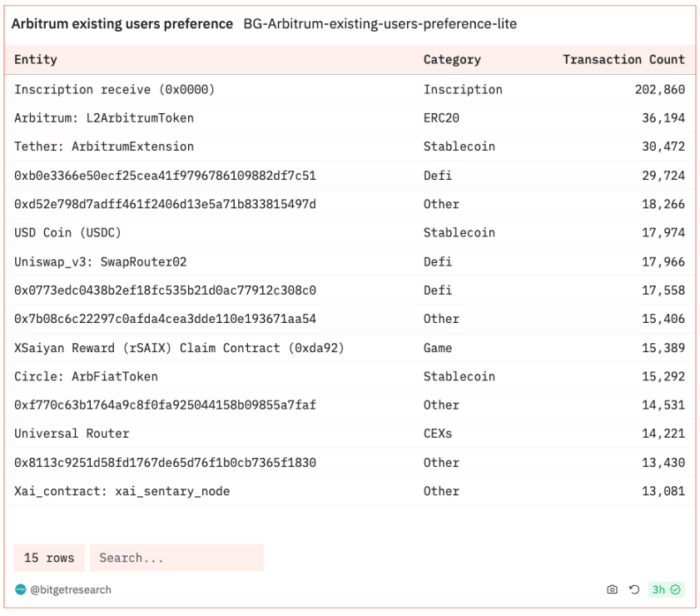Sort by the Category column header
This screenshot has height=616, width=700.
[452, 59]
